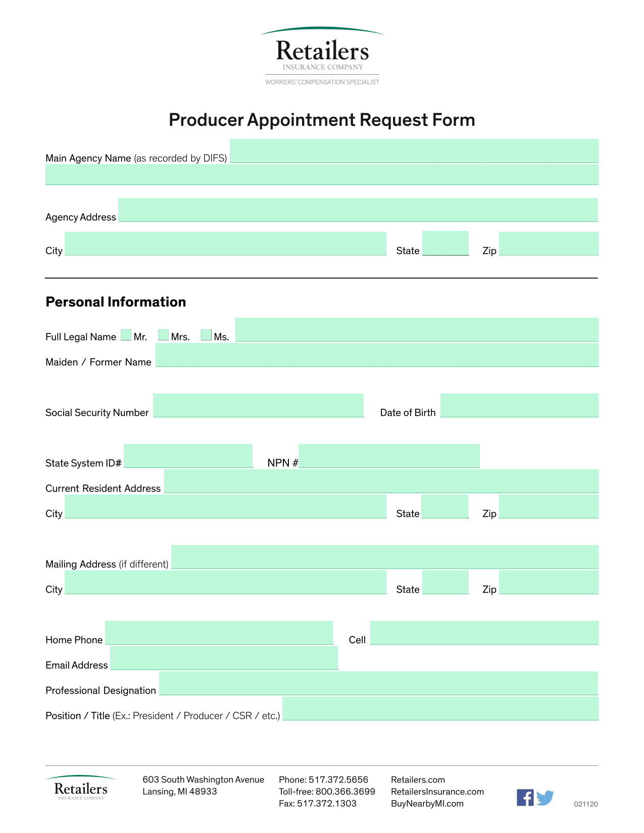Select the Date of Birth field

519,405
